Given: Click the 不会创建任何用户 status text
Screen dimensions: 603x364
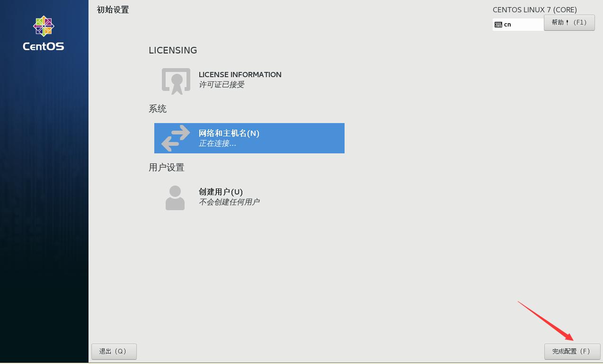Looking at the screenshot, I should click(230, 202).
